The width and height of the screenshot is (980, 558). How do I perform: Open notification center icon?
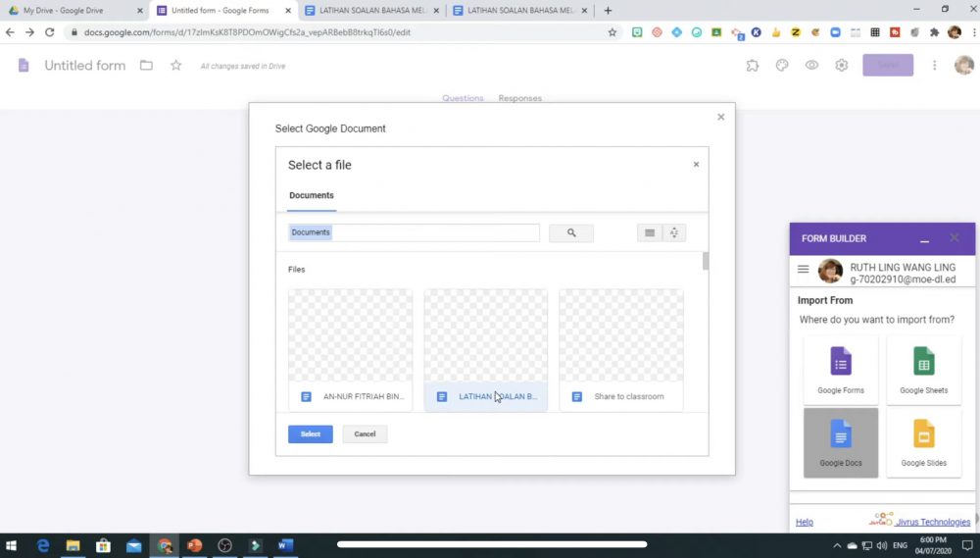click(x=967, y=545)
